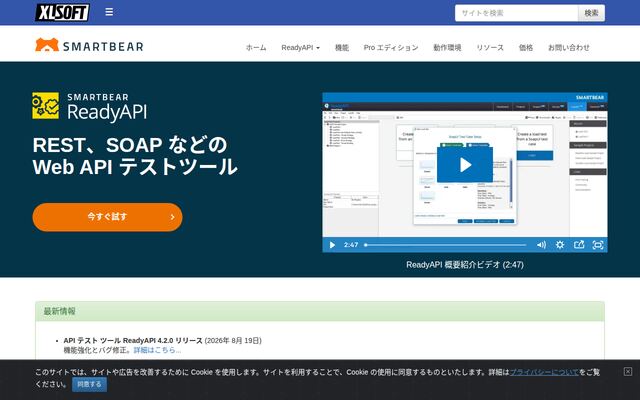Click the 同意する cookie consent button
Image resolution: width=640 pixels, height=400 pixels.
(89, 384)
